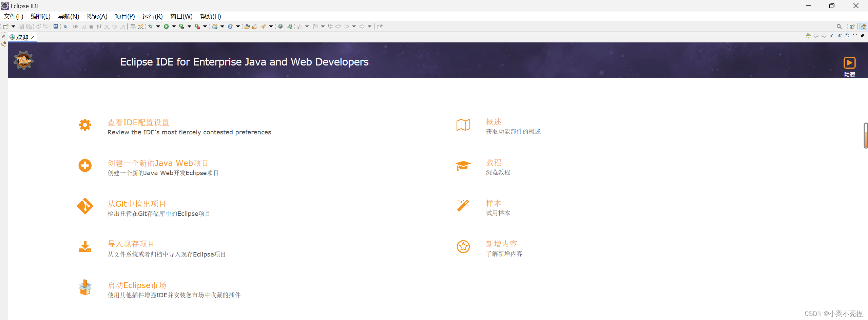Click the Debug bug icon in toolbar

pos(151,26)
